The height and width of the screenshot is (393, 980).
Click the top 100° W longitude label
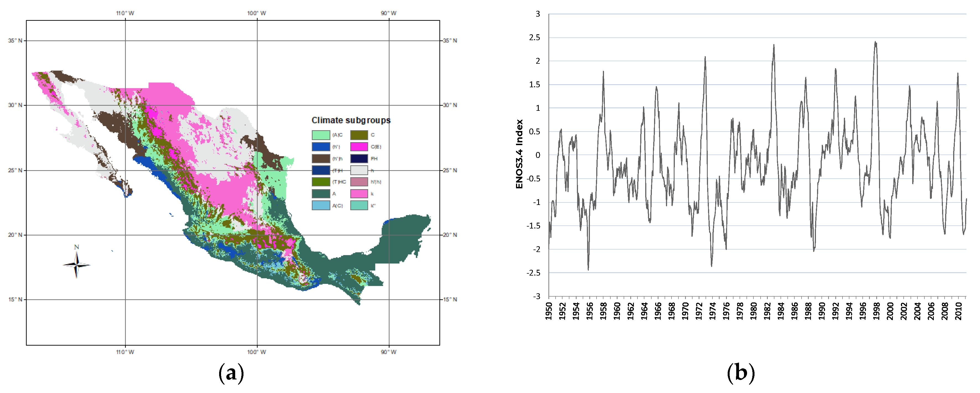[x=256, y=13]
